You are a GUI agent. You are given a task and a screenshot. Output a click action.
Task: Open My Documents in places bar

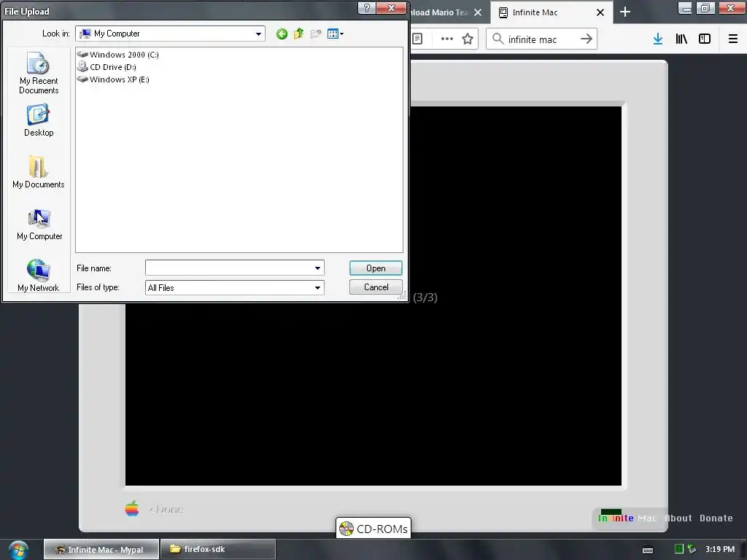(39, 172)
